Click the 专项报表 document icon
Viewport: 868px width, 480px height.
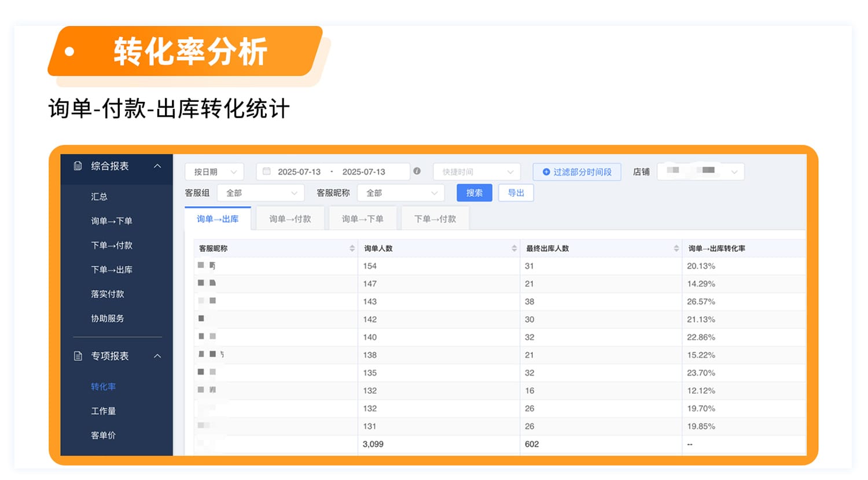(x=78, y=356)
